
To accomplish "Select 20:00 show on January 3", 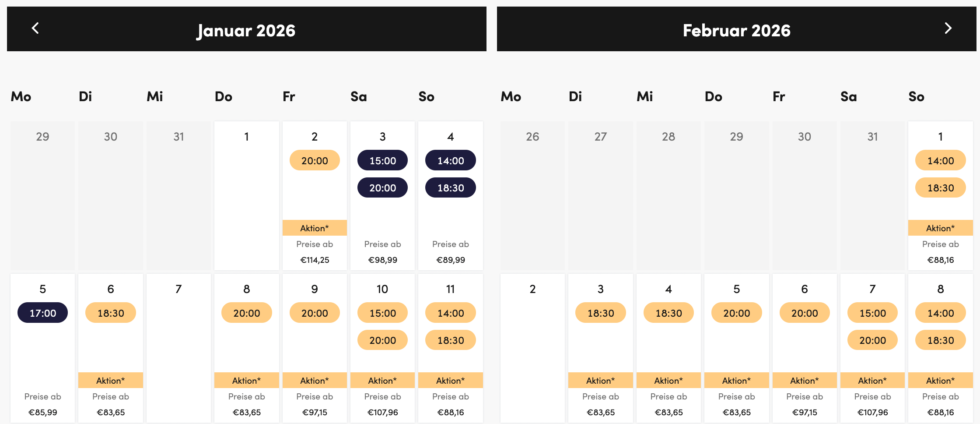I will click(x=382, y=188).
